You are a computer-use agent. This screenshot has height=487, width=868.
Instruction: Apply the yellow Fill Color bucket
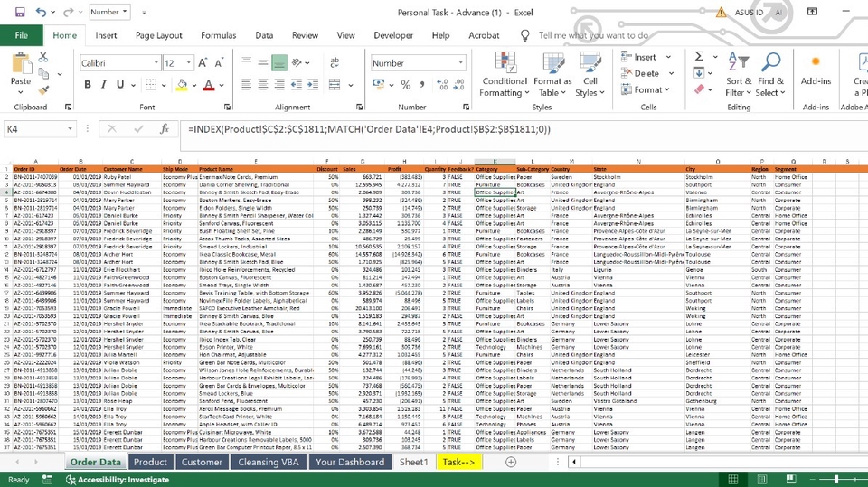[x=182, y=85]
